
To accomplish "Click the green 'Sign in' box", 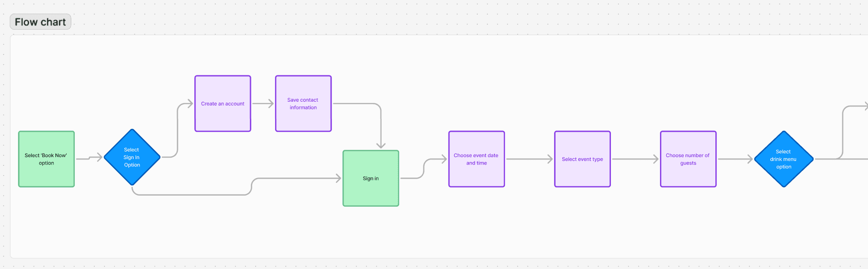I will coord(371,179).
